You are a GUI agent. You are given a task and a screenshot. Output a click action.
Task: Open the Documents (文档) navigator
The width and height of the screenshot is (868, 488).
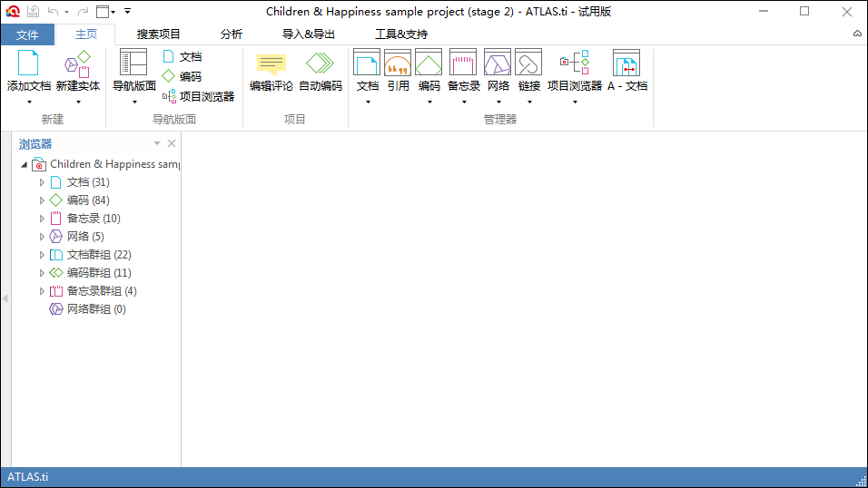point(182,56)
